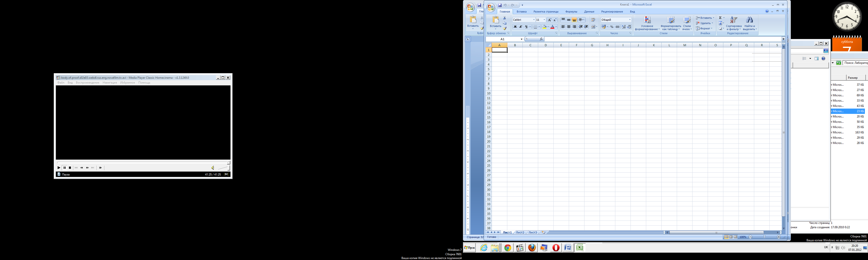This screenshot has height=260, width=868.
Task: Click the Copy icon in Excel clipboard group
Action: click(504, 23)
